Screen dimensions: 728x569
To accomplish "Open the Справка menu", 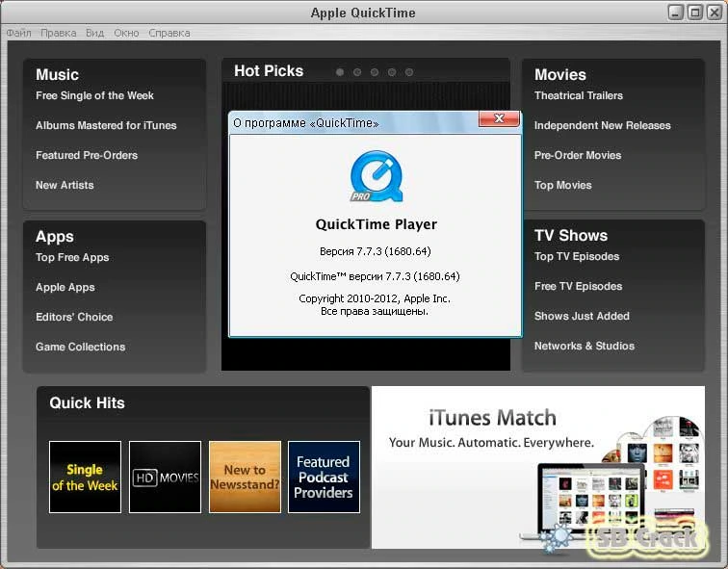I will (169, 33).
